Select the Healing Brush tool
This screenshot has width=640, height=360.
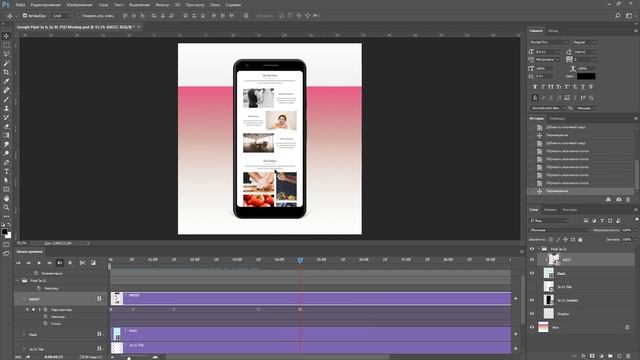point(6,90)
